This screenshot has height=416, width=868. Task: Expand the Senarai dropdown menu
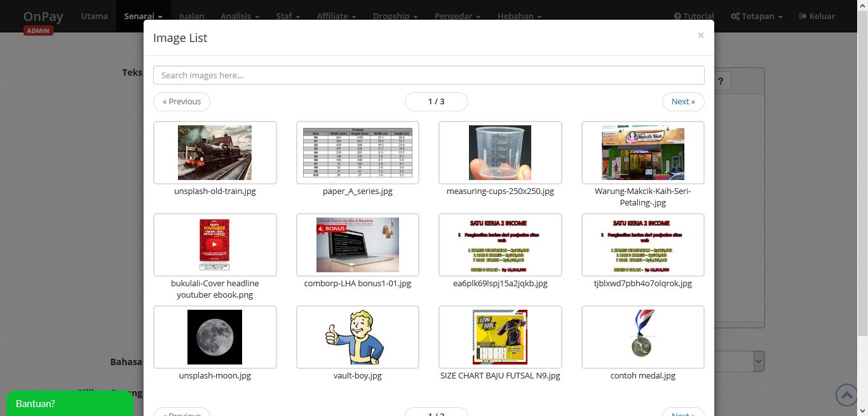[143, 16]
